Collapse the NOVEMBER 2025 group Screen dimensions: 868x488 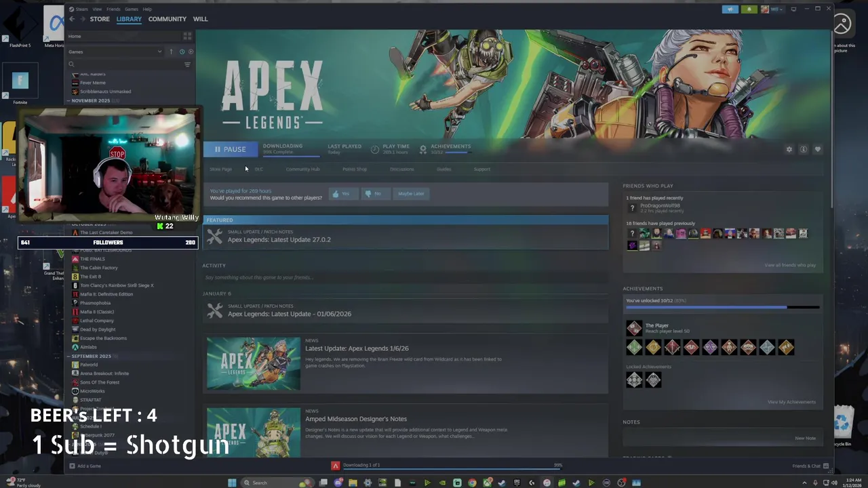point(91,100)
